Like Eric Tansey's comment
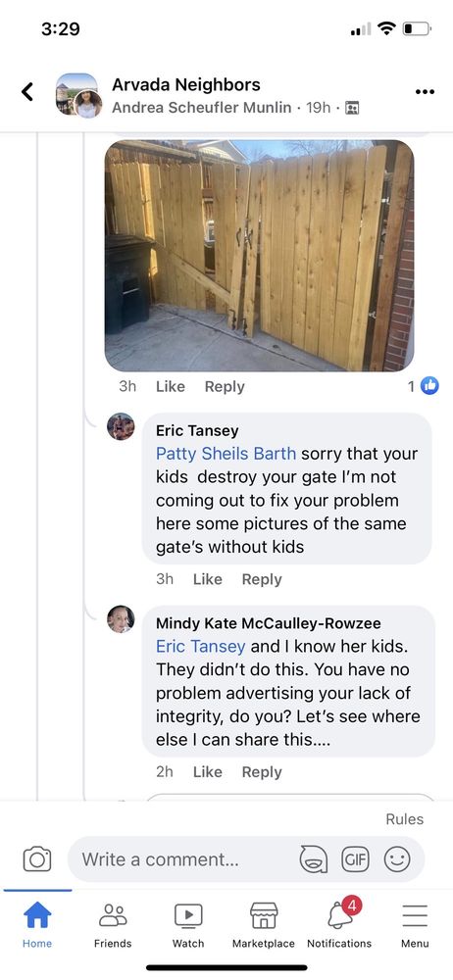Image resolution: width=453 pixels, height=980 pixels. point(208,579)
